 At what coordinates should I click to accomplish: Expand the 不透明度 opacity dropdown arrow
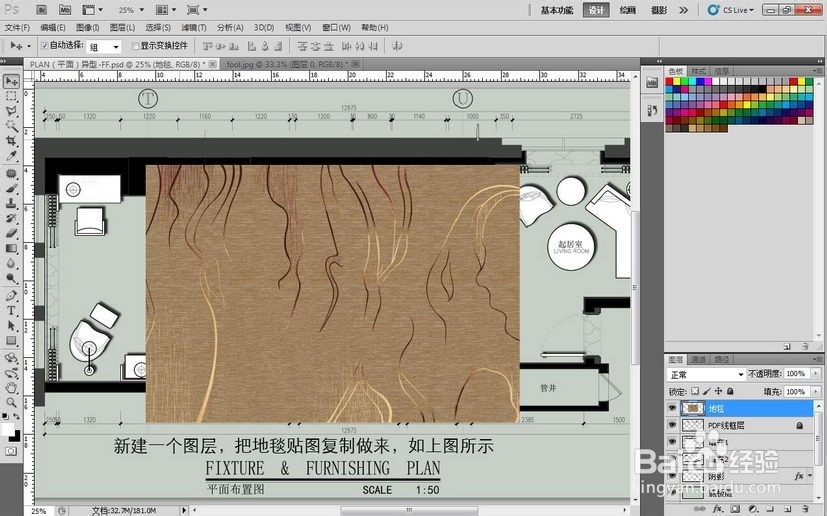tap(815, 374)
